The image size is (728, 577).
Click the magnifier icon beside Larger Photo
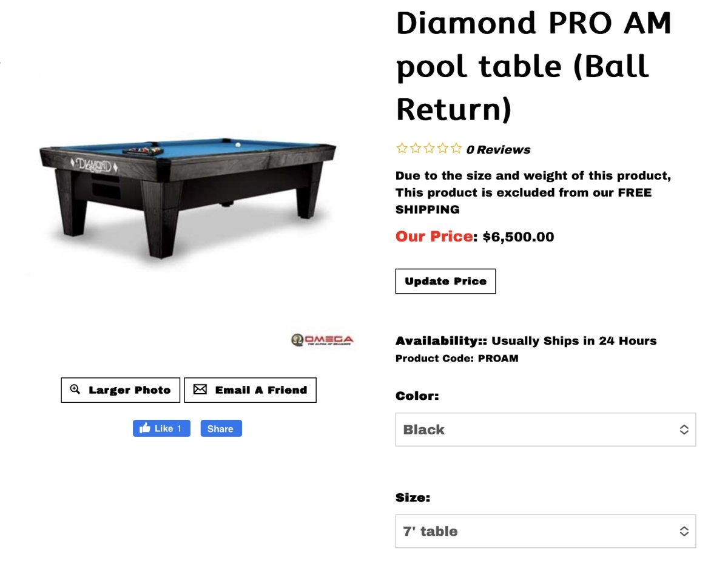[75, 390]
